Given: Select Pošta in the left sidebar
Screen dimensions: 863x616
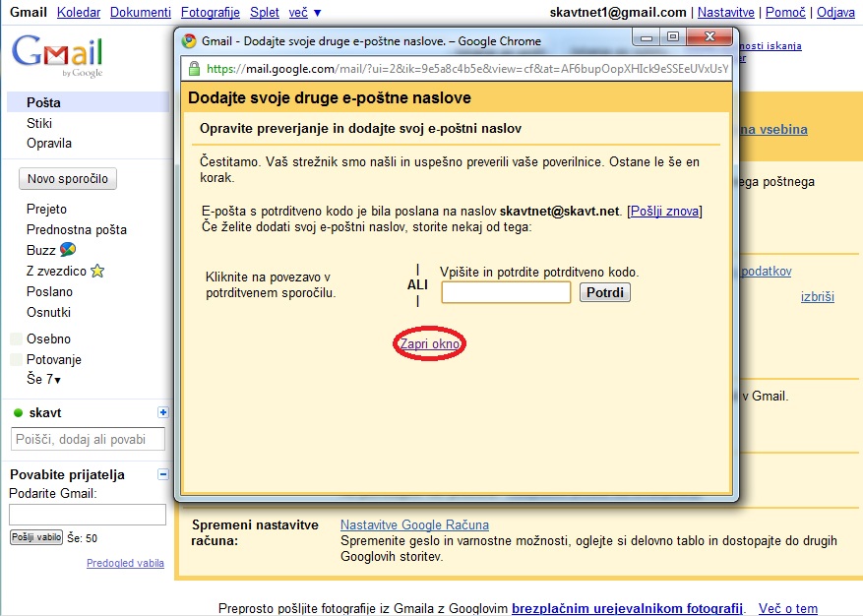Looking at the screenshot, I should point(88,102).
